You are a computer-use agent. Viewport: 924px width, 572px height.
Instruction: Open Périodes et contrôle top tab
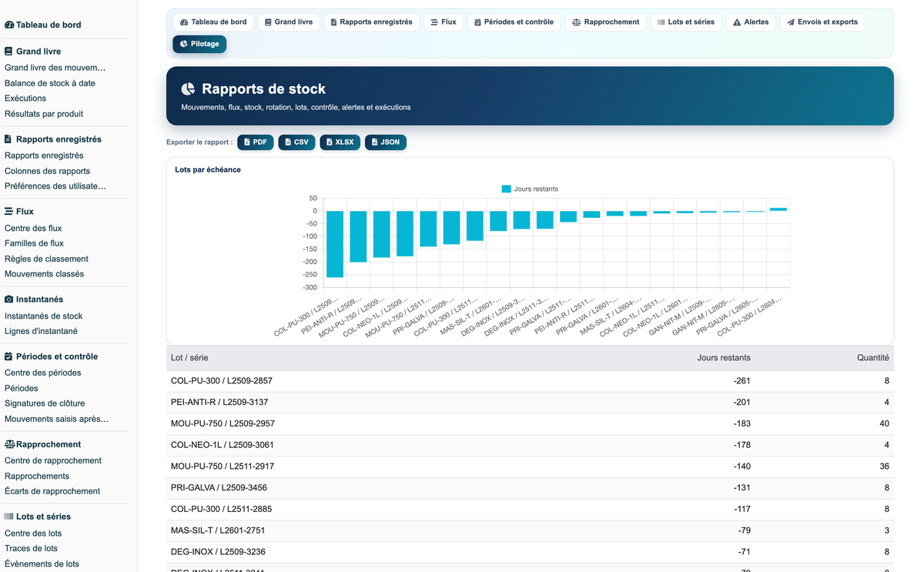[514, 22]
